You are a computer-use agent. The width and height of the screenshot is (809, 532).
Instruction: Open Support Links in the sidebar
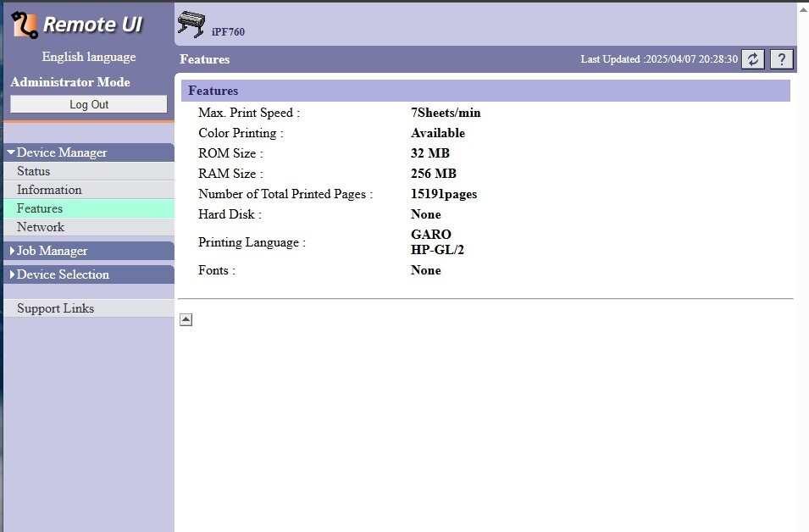coord(55,308)
